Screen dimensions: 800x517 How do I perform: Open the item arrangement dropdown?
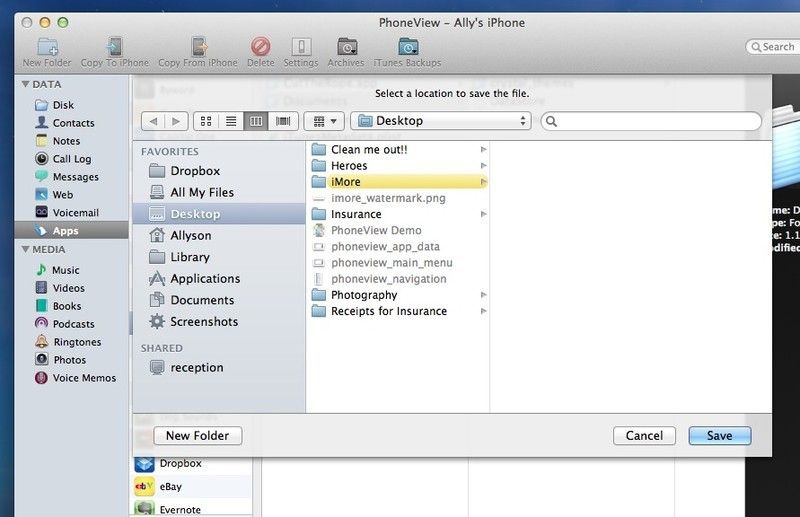324,121
